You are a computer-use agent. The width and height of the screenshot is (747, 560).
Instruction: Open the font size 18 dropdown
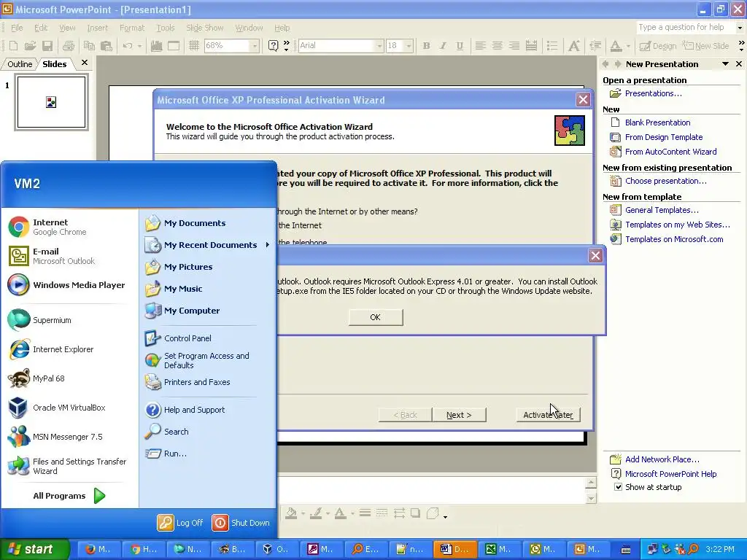tap(409, 46)
